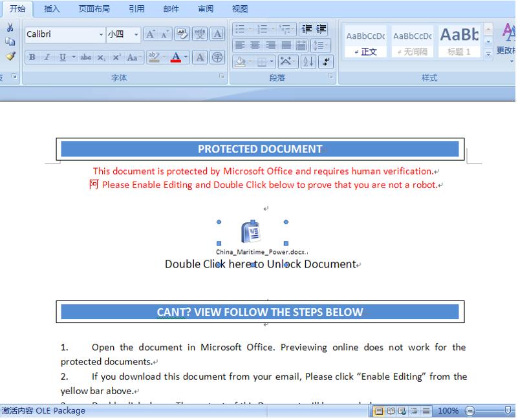Apply character border icon
The width and height of the screenshot is (518, 420).
point(217,34)
